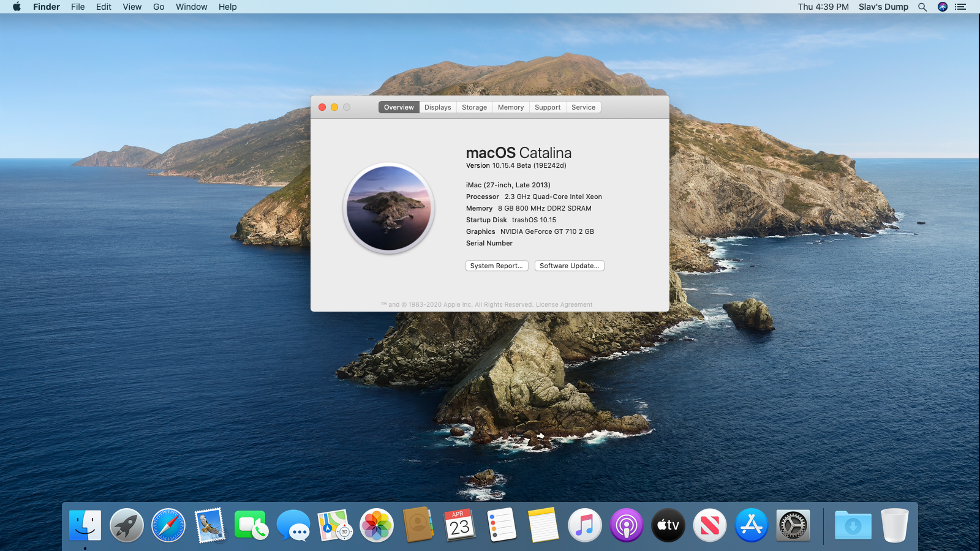Open the Messages app in Dock
Image resolution: width=980 pixels, height=551 pixels.
click(x=293, y=525)
